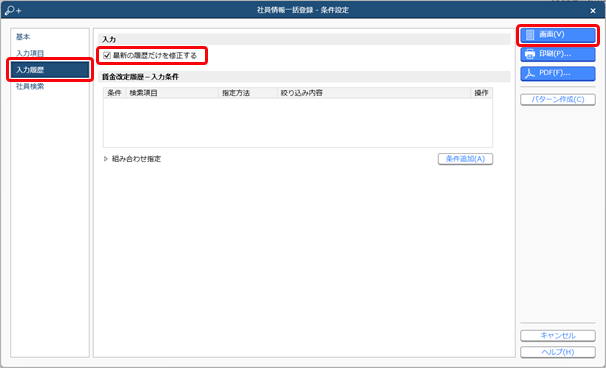This screenshot has height=368, width=606.
Task: Close the 条件設定 dialog window
Action: (593, 11)
